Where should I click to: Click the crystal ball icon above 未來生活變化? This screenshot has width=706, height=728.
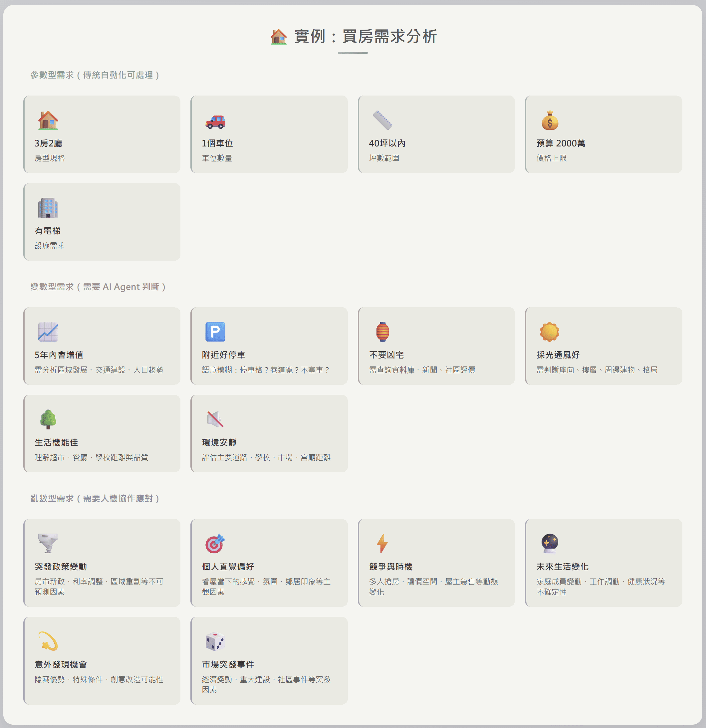click(550, 543)
